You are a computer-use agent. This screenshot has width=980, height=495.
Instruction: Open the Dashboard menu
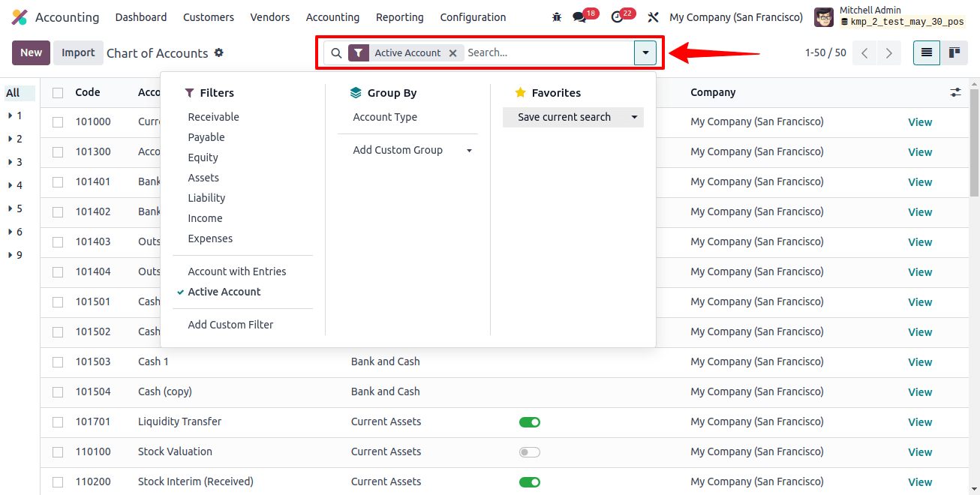pos(141,17)
